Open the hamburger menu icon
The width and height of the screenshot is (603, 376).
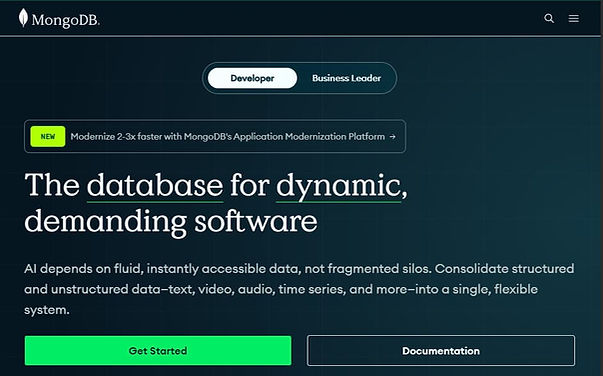point(573,18)
